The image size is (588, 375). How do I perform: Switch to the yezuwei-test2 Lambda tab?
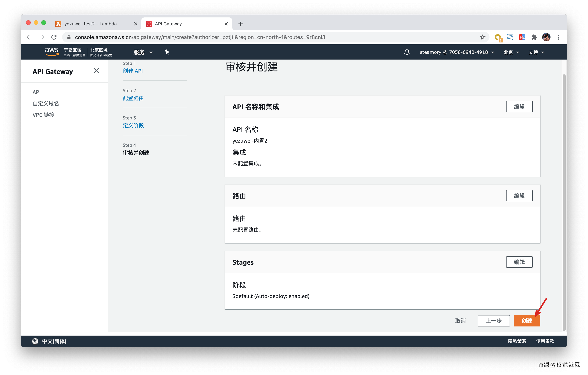coord(90,24)
